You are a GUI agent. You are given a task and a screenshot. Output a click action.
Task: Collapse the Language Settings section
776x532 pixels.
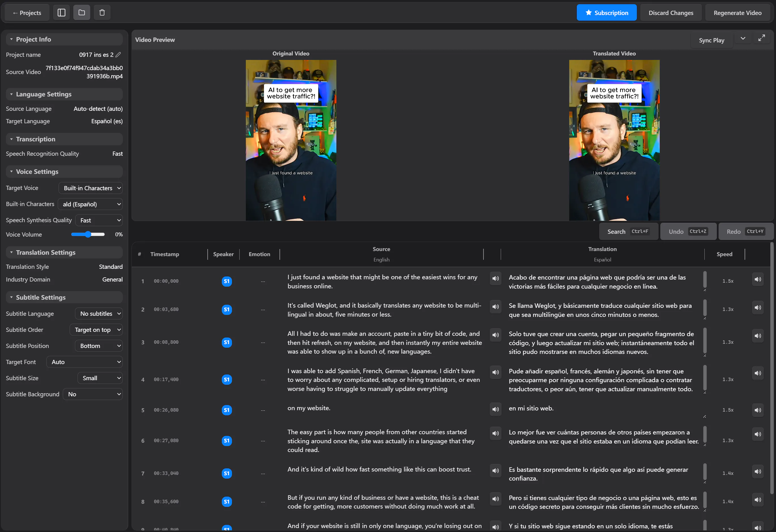point(64,94)
